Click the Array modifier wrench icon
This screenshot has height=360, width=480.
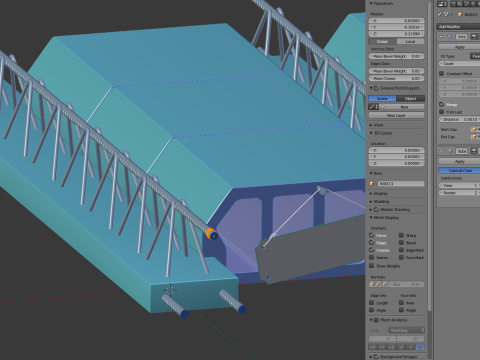(x=450, y=37)
